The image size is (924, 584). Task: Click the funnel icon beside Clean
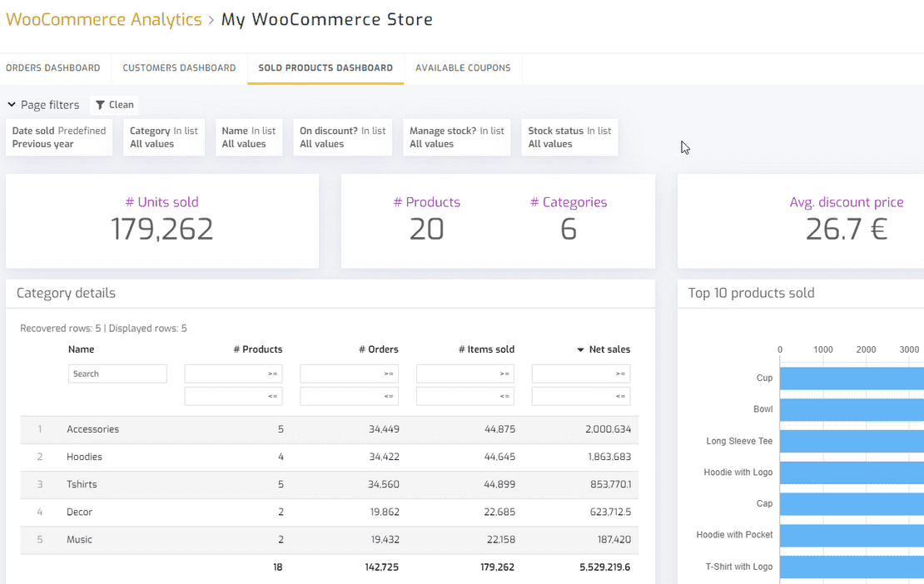100,105
